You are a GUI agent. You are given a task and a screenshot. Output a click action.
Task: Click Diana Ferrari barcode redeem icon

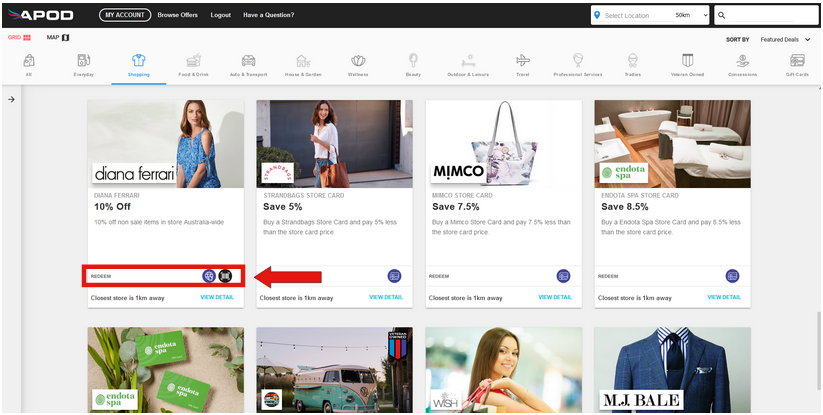[225, 276]
